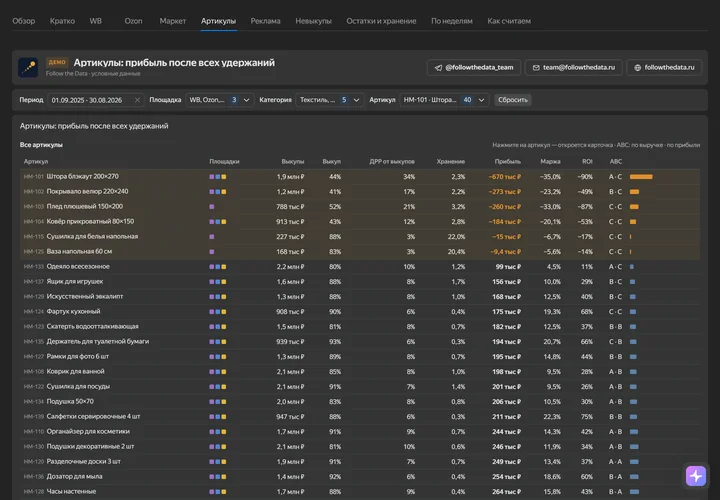
Task: Open the Остатки и хранение tab
Action: tap(381, 21)
